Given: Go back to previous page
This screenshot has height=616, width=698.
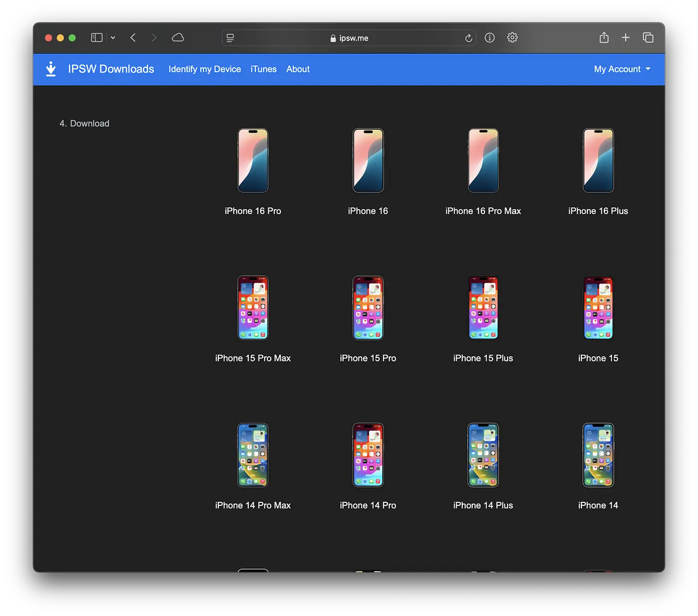Looking at the screenshot, I should pyautogui.click(x=133, y=38).
